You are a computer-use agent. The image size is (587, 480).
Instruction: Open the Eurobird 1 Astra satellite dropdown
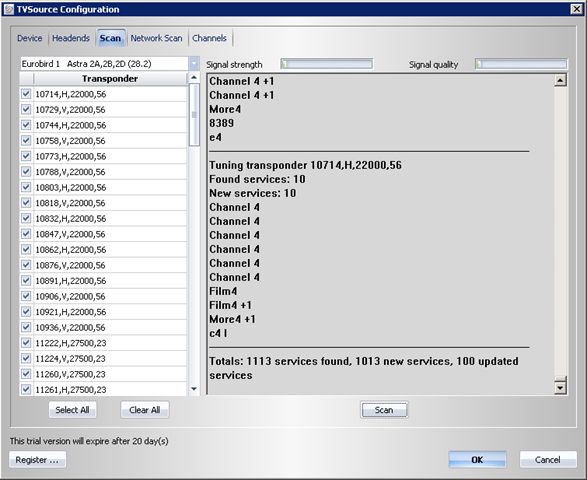(x=194, y=64)
